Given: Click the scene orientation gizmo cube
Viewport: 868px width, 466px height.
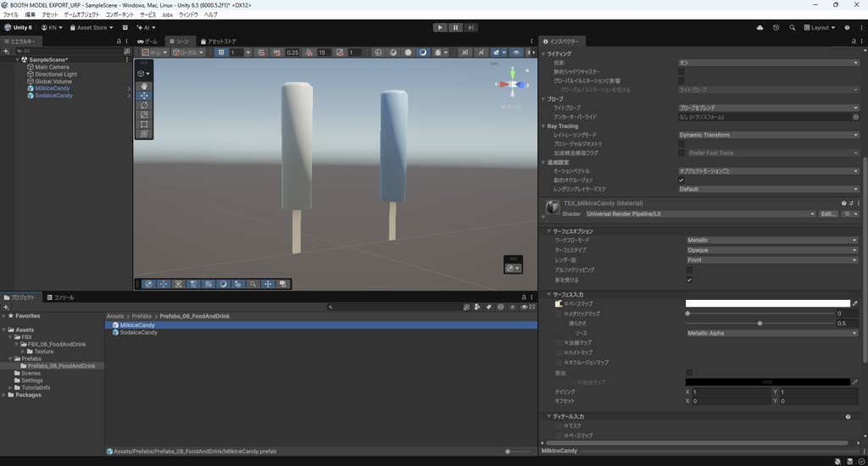Looking at the screenshot, I should point(513,85).
